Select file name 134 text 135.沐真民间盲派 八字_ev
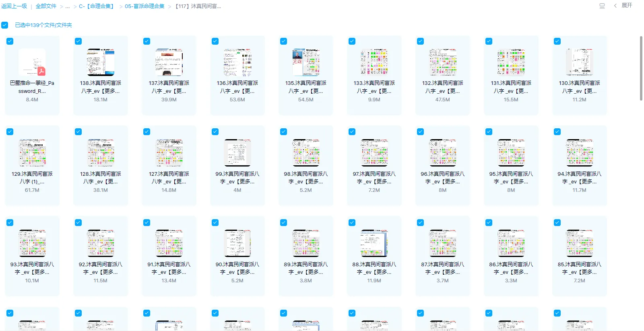Viewport: 644px width, 331px height. pos(306,87)
